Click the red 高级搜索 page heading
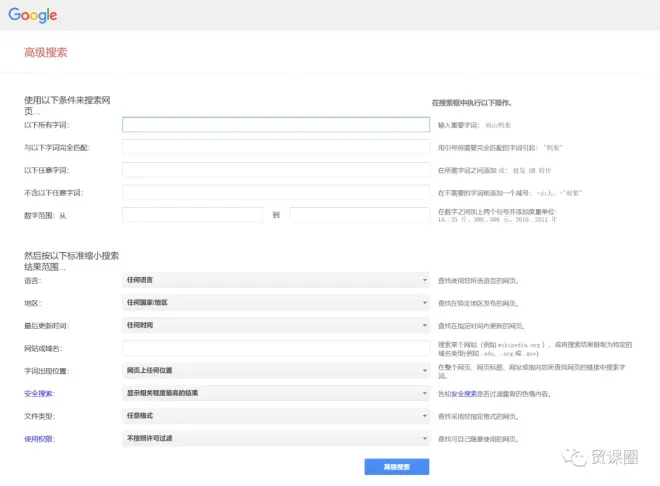Image resolution: width=660 pixels, height=486 pixels. [46, 52]
